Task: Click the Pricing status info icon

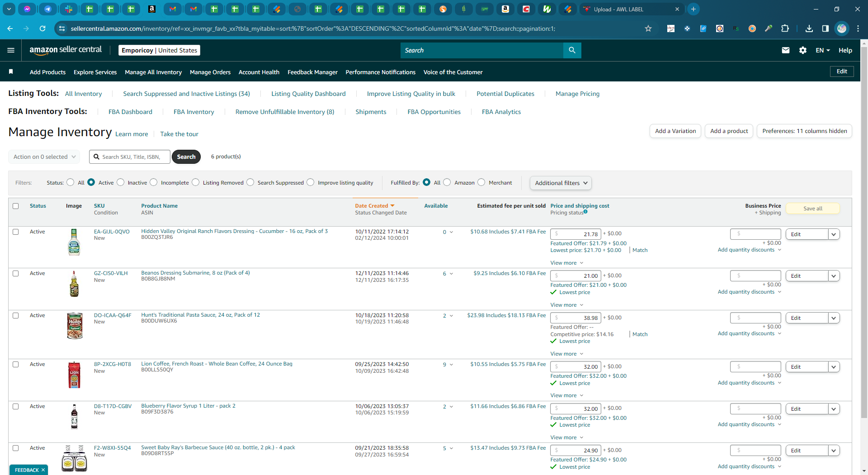Action: tap(585, 211)
